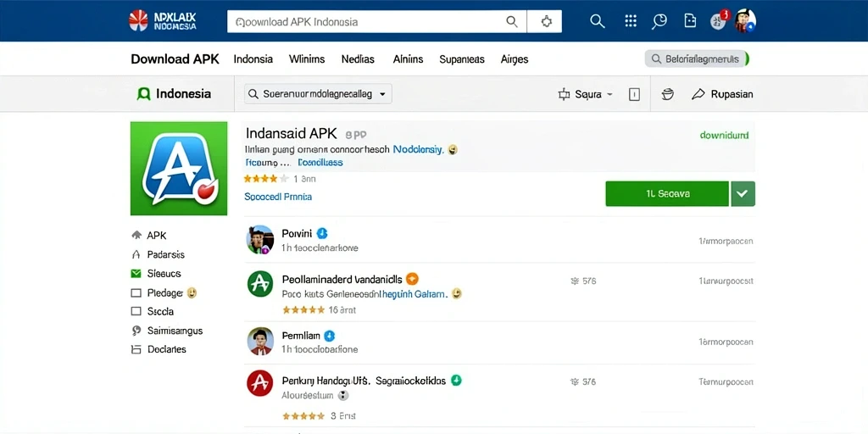
Task: Click the blue badge next to Pemllam
Action: coord(330,336)
